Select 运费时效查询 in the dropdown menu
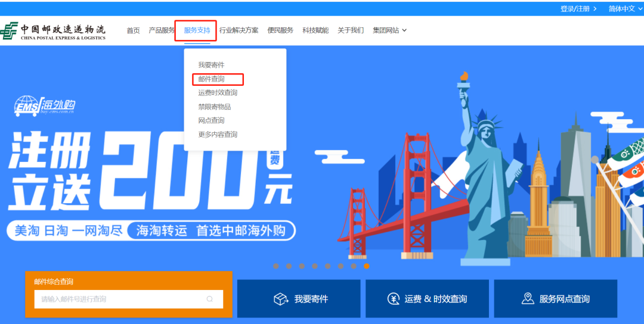The image size is (644, 324). point(218,93)
